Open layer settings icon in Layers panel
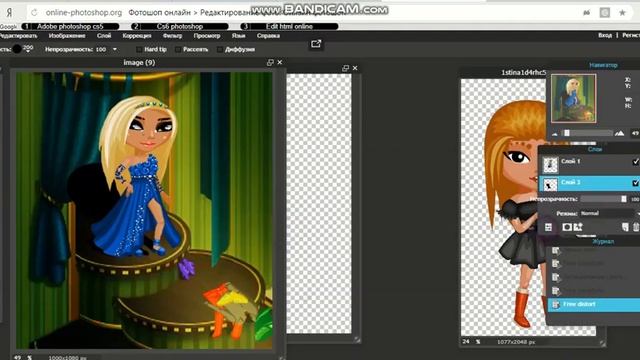The width and height of the screenshot is (640, 360). 548,227
